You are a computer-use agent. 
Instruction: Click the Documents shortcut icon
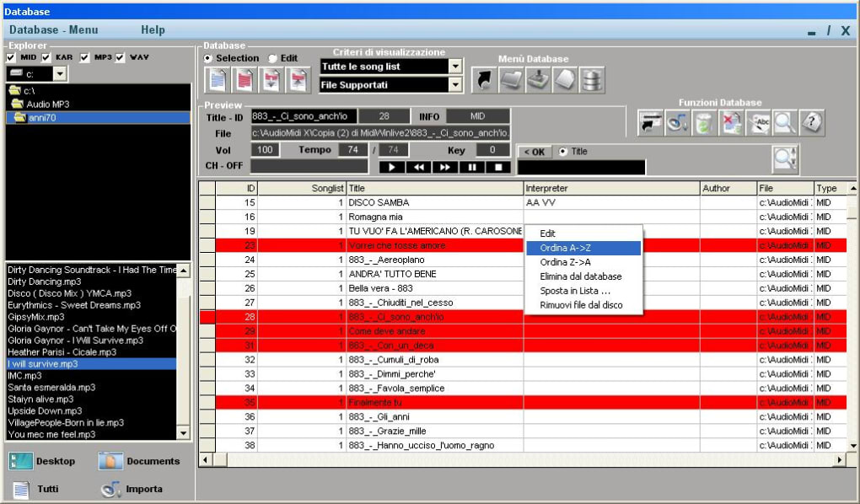coord(110,461)
